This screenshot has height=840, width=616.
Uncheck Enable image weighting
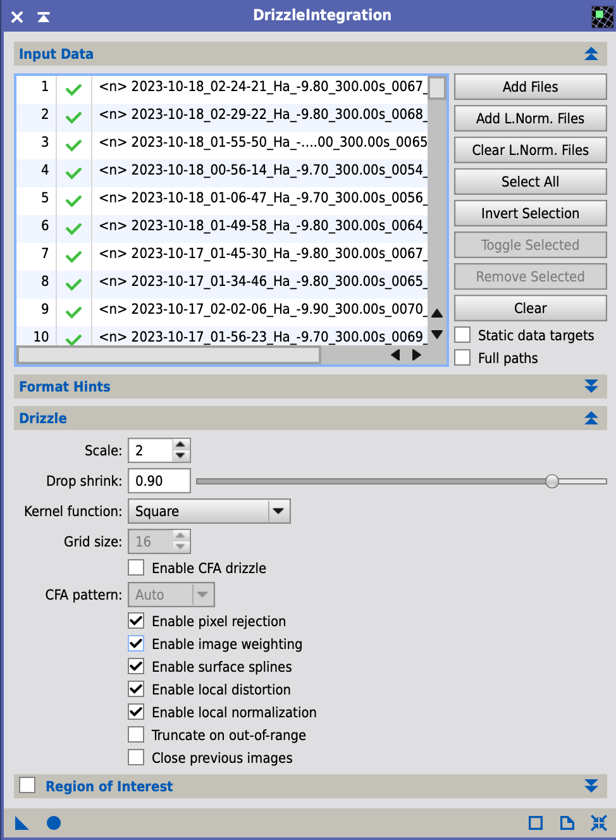coord(136,643)
